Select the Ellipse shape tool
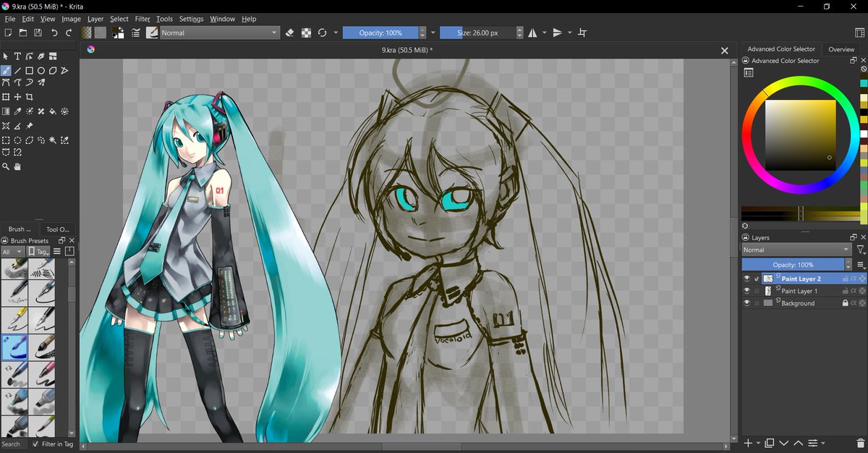868x453 pixels. (41, 70)
